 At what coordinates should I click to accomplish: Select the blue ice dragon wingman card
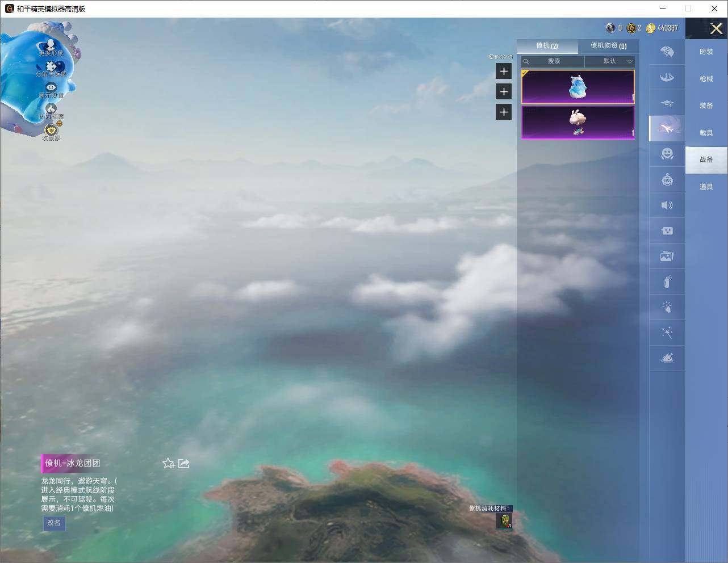578,87
